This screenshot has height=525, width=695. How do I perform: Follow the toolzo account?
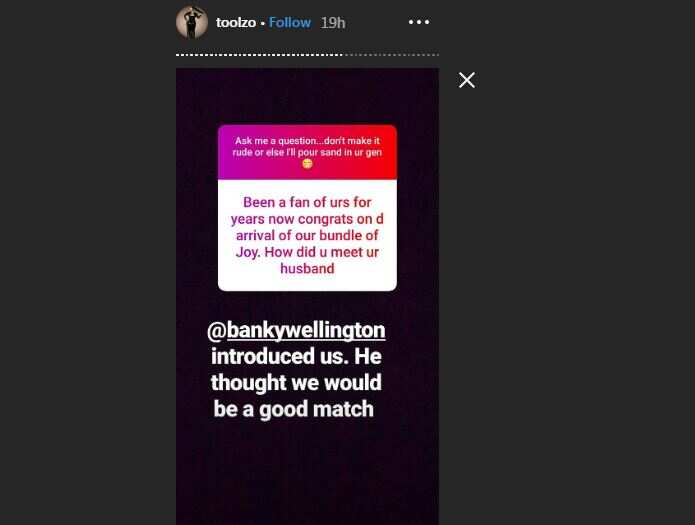(x=290, y=23)
